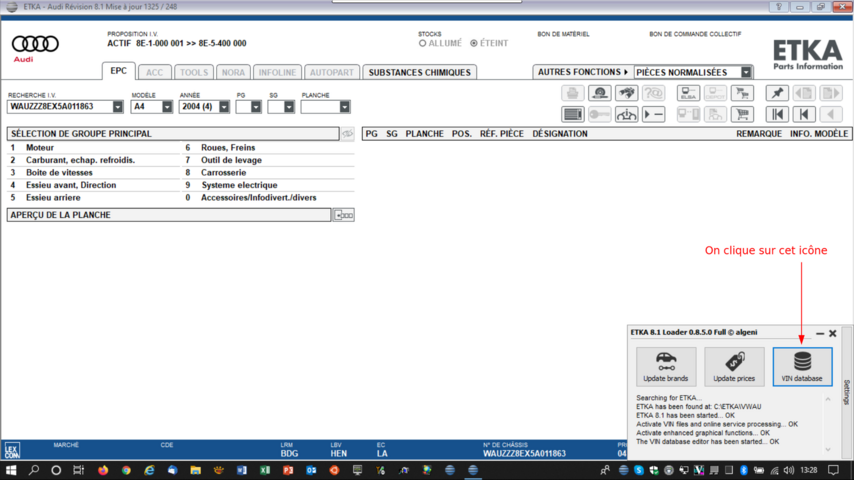Click the Réf. pièce column header
This screenshot has width=854, height=480.
pos(502,134)
